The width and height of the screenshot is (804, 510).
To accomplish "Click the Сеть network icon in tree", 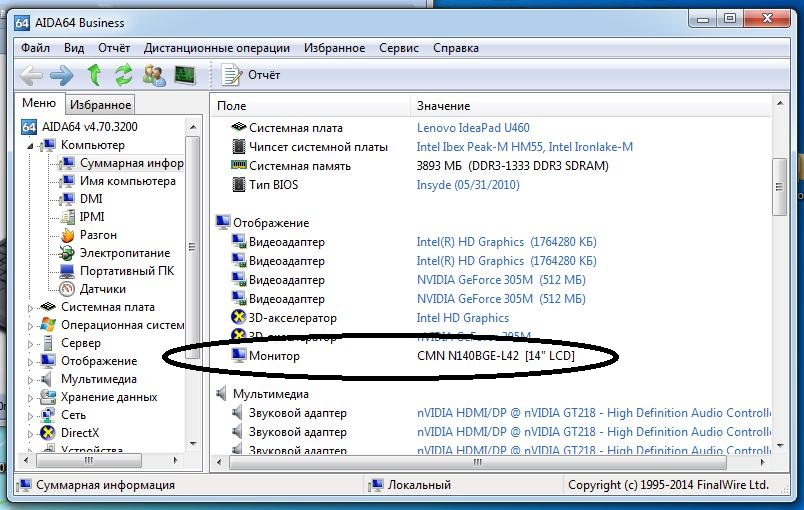I will click(x=48, y=415).
